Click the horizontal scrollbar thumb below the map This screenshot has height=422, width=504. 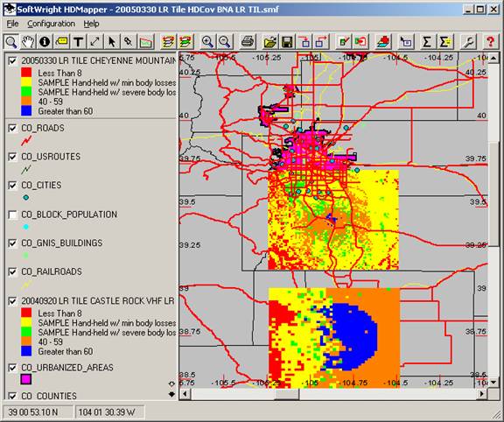point(286,394)
